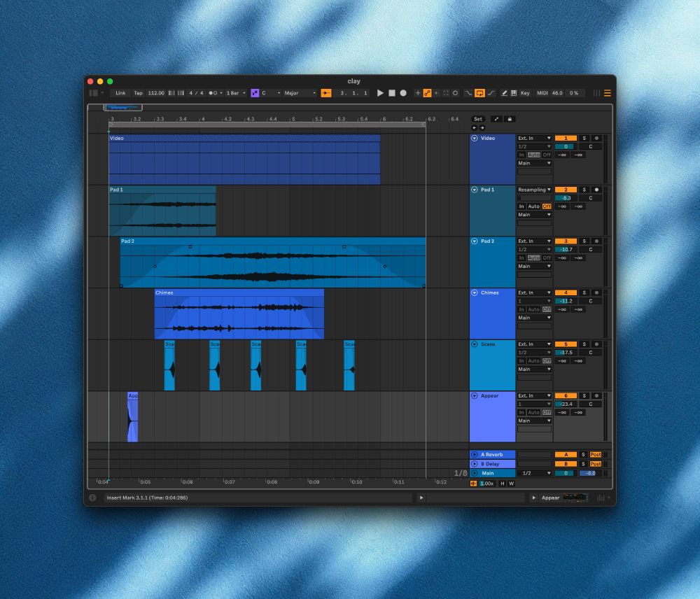Screen dimensions: 700x599
Task: Click the arrangement overview thumbnail at top
Action: point(122,107)
